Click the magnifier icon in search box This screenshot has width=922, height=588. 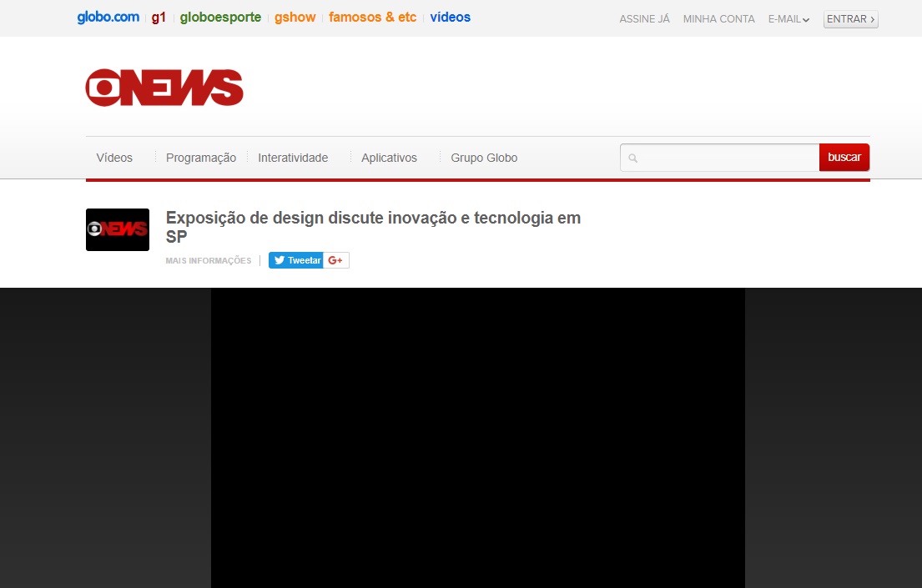pyautogui.click(x=632, y=158)
